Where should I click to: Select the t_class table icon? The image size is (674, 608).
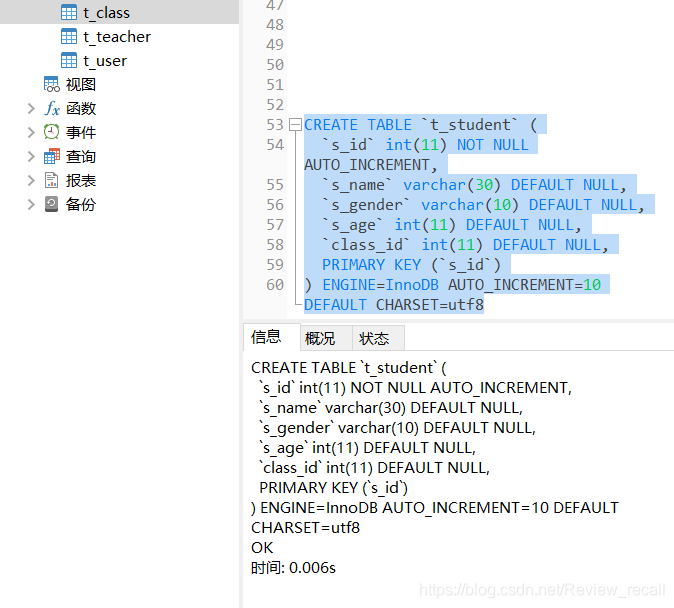[x=69, y=12]
